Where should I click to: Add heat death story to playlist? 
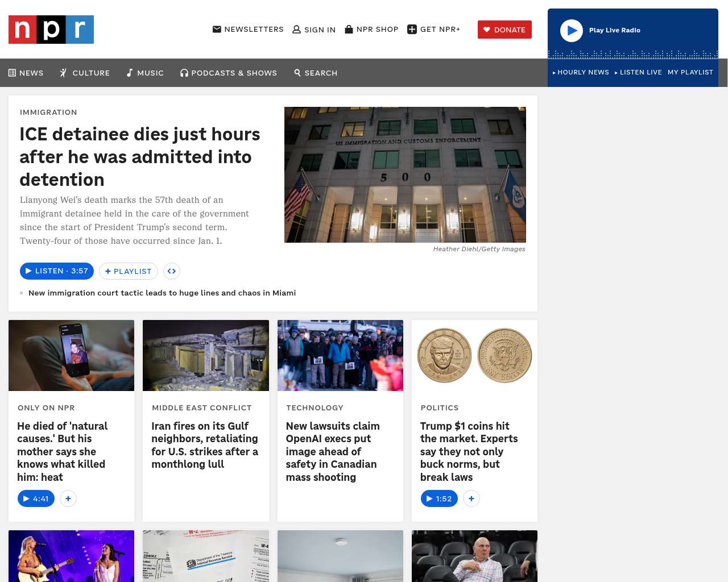(68, 498)
